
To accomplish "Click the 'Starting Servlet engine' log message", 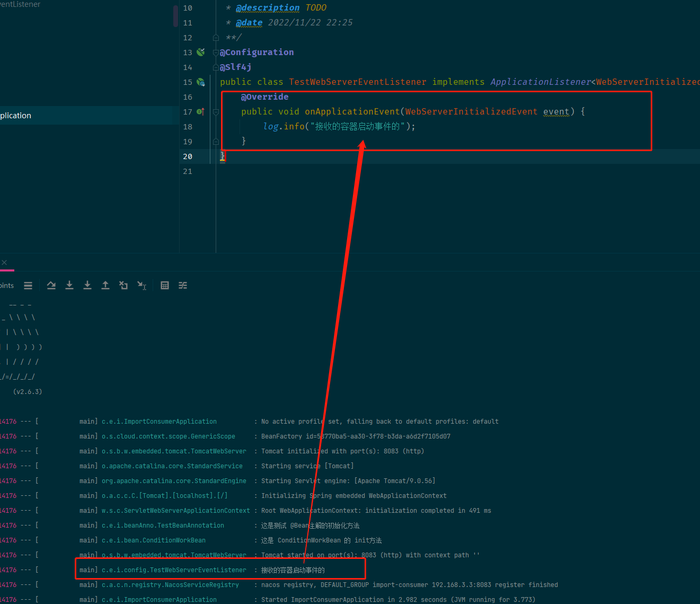I will (348, 481).
